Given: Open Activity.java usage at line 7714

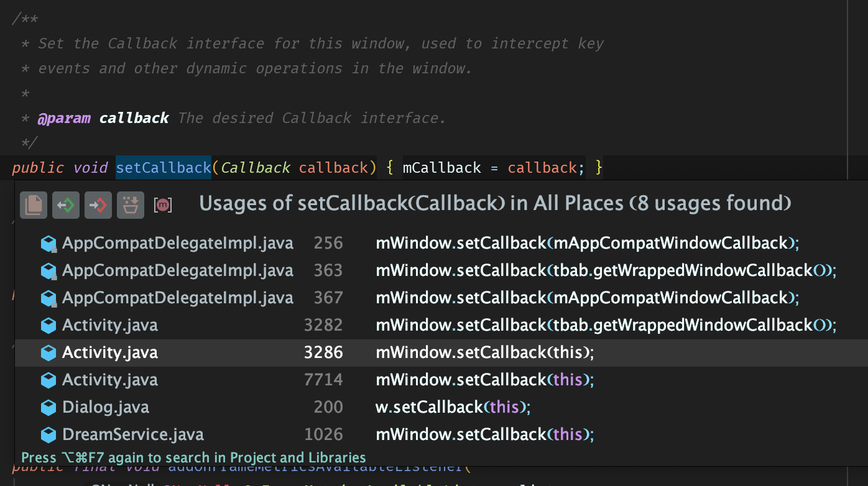Looking at the screenshot, I should [441, 380].
